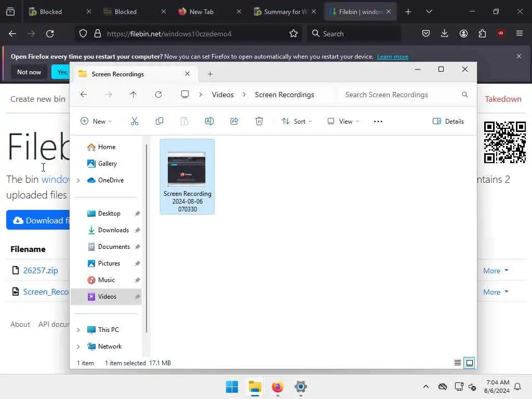Bookmark the Filebin page with star icon

coord(294,34)
